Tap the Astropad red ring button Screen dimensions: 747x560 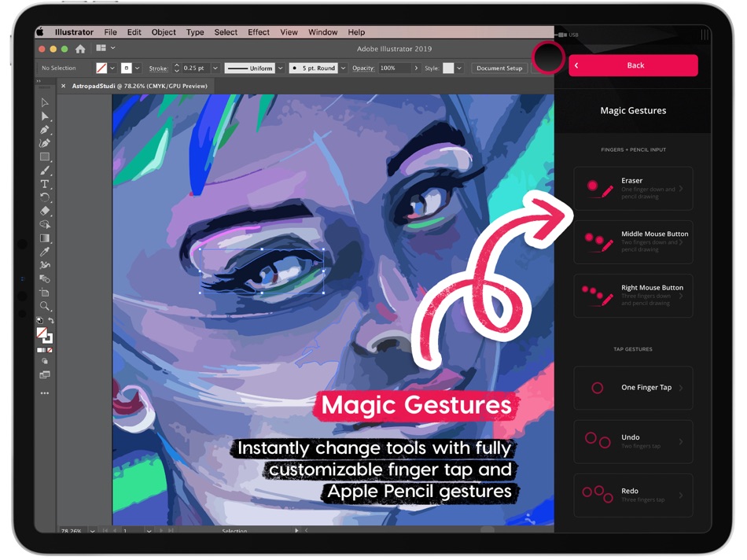(548, 57)
